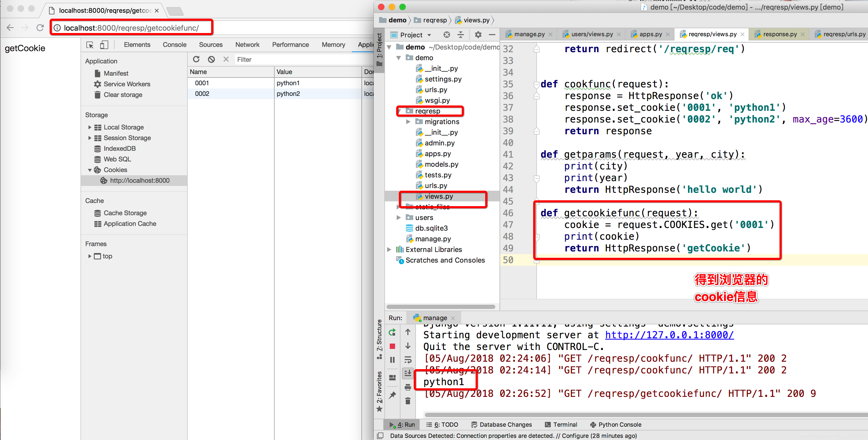Pin the Run tab with pin icon

[x=392, y=395]
